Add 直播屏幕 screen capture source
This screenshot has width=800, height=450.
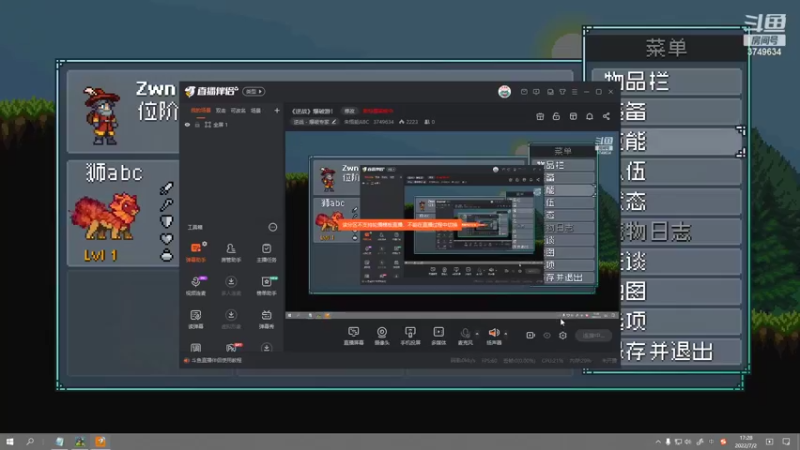(354, 336)
